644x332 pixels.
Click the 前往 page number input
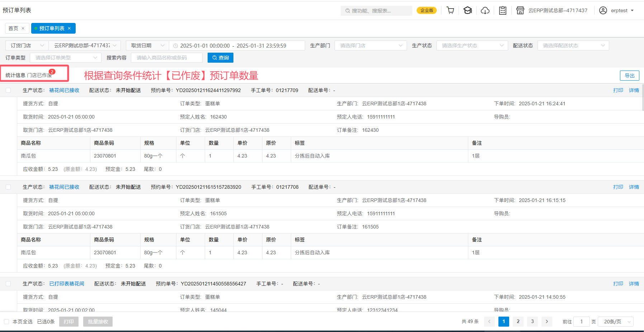[x=582, y=322]
